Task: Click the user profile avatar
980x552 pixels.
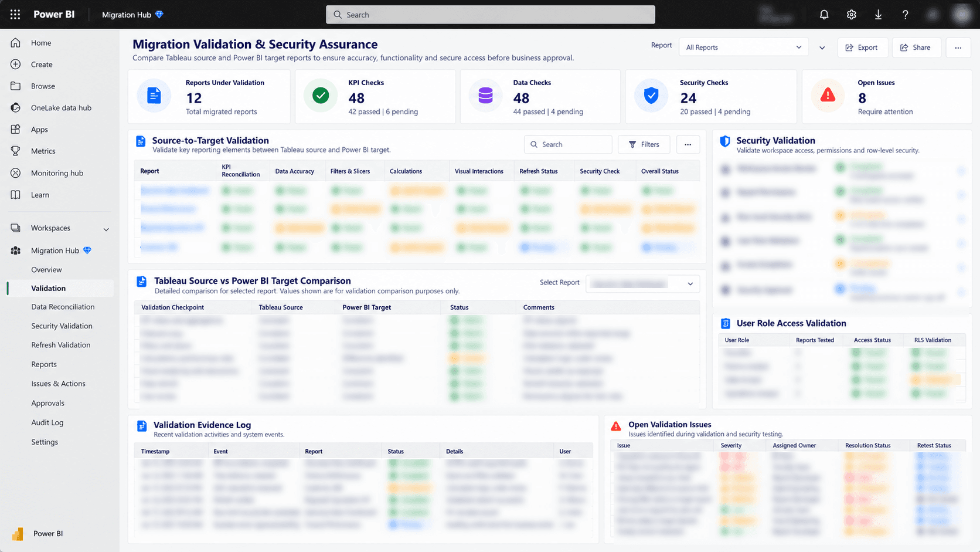Action: coord(962,15)
